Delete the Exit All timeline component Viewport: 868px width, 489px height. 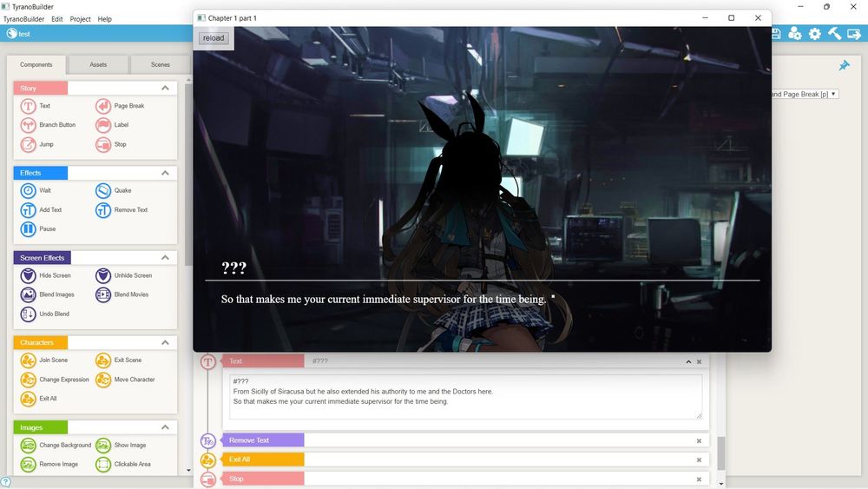click(699, 459)
